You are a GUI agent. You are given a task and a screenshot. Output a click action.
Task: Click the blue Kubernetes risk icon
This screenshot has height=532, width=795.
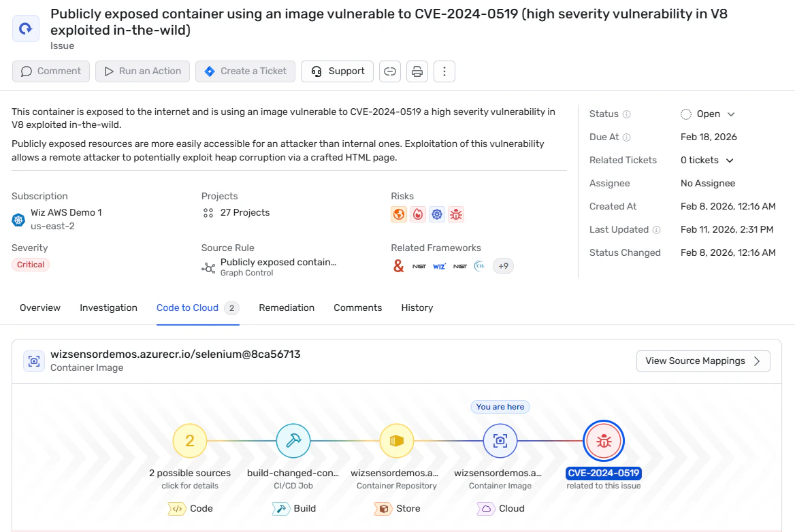pos(436,214)
